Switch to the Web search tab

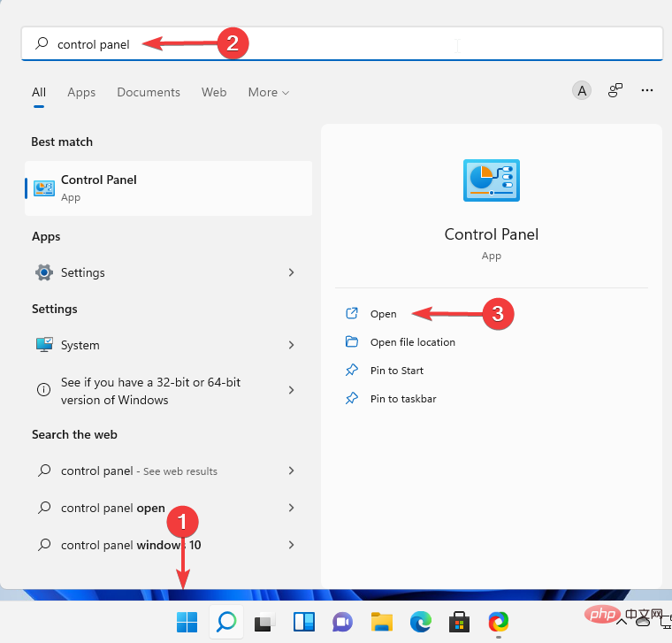pyautogui.click(x=214, y=92)
